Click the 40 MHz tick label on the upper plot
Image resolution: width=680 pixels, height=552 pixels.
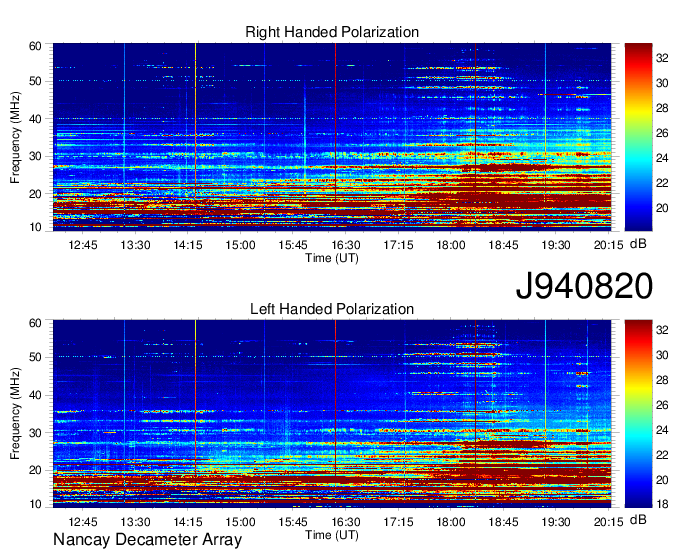coord(35,119)
